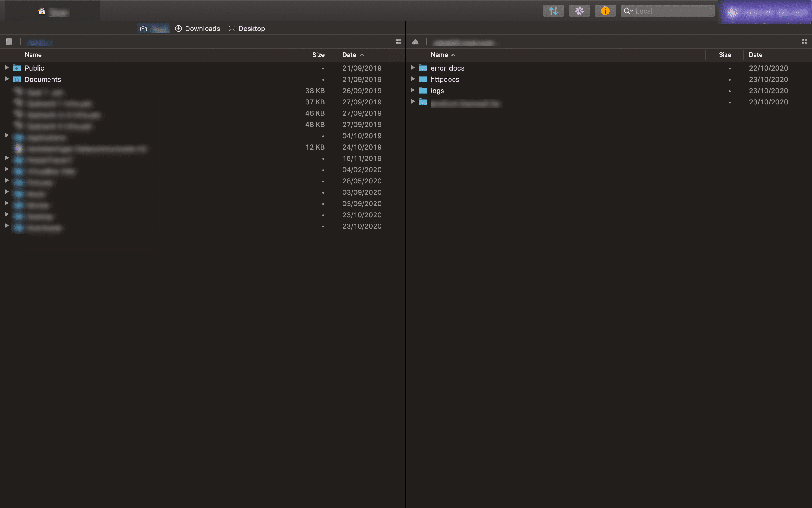This screenshot has width=812, height=508.
Task: Expand the local folder dated 15/11/2019
Action: (x=6, y=158)
